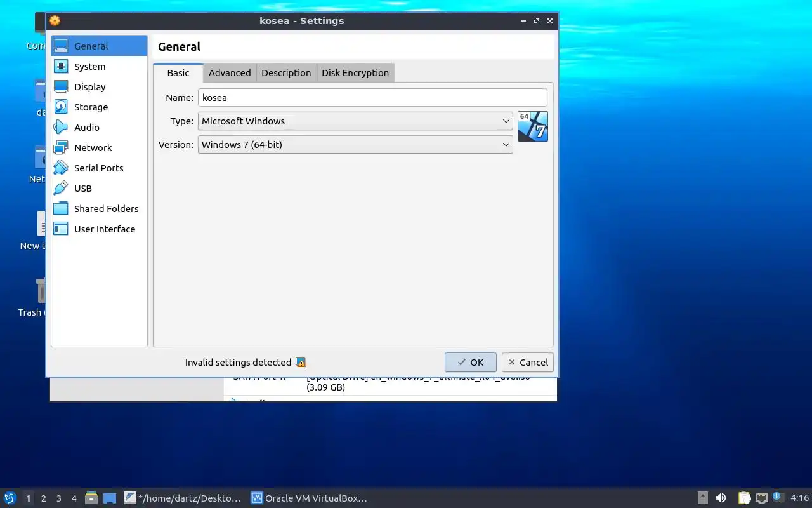Open the General settings category

click(99, 46)
